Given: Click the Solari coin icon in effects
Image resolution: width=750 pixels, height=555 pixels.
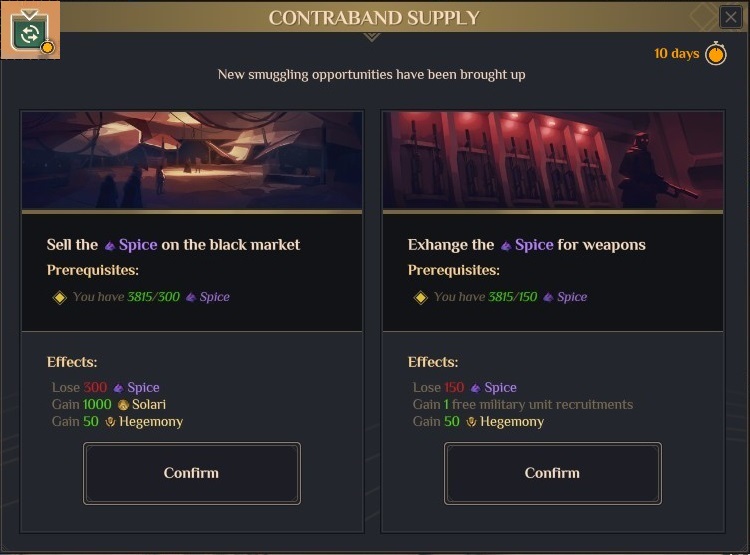Looking at the screenshot, I should [123, 405].
